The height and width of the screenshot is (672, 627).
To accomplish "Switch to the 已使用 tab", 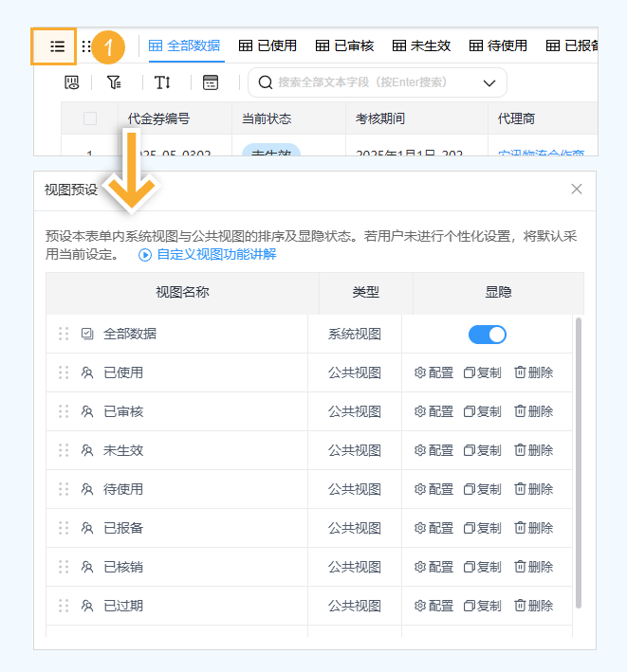I will click(x=267, y=45).
